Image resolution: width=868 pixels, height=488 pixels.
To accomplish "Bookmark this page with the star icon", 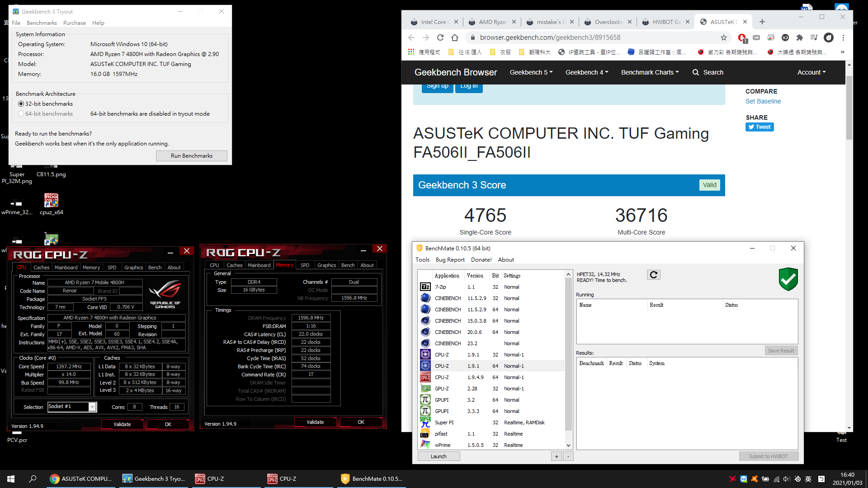I will tap(724, 38).
